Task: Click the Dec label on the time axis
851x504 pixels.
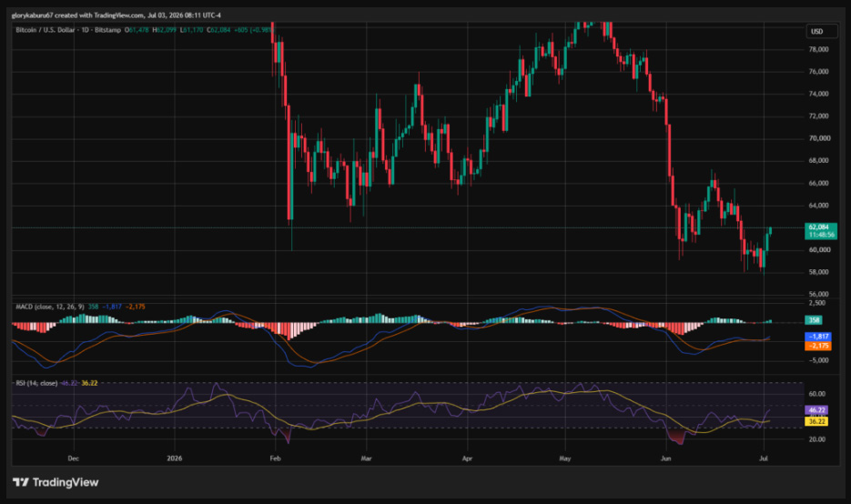Action: (x=74, y=459)
